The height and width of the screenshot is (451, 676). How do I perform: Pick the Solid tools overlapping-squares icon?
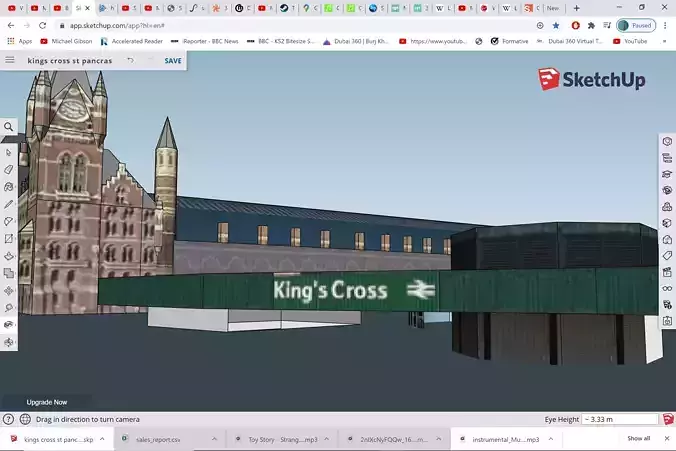(9, 273)
